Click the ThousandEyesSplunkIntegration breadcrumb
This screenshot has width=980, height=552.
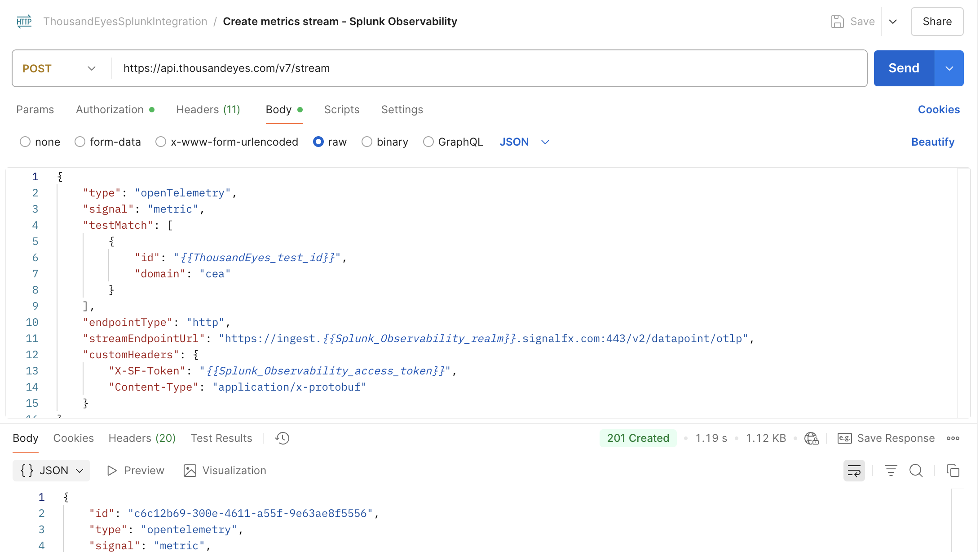[125, 22]
